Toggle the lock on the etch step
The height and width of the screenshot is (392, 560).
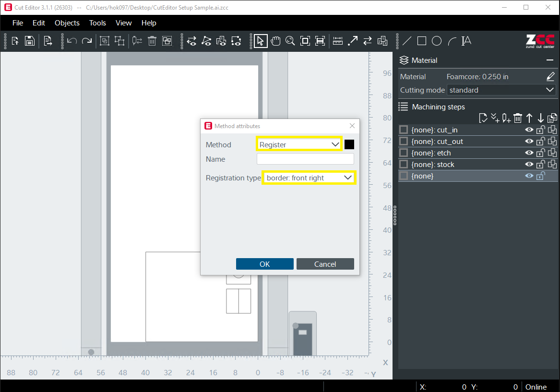coord(540,153)
